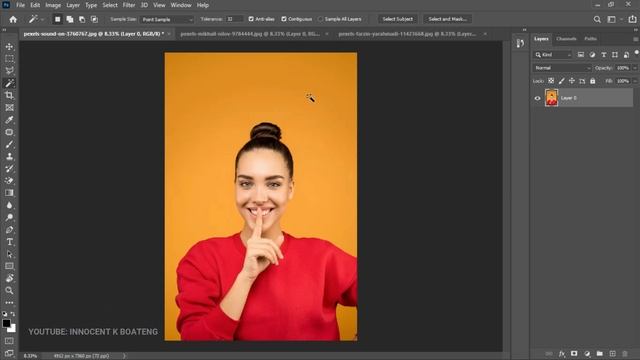Select the Eyedropper tool

[9, 120]
